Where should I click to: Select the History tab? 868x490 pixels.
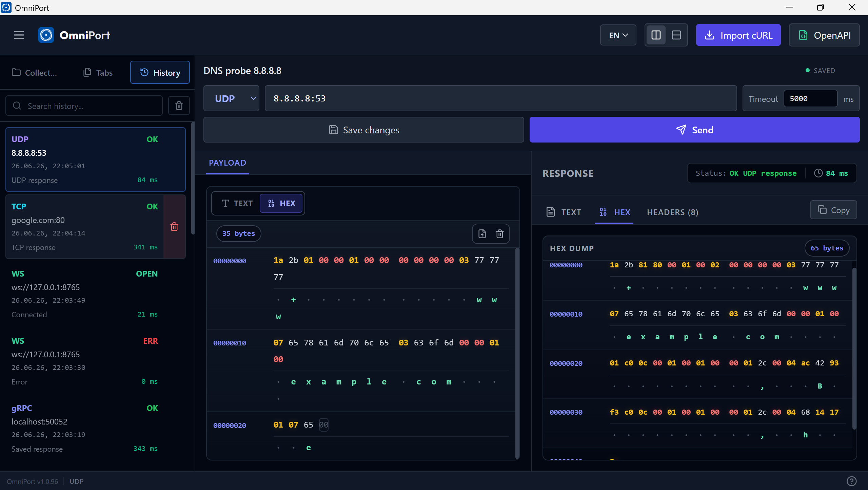tap(160, 72)
